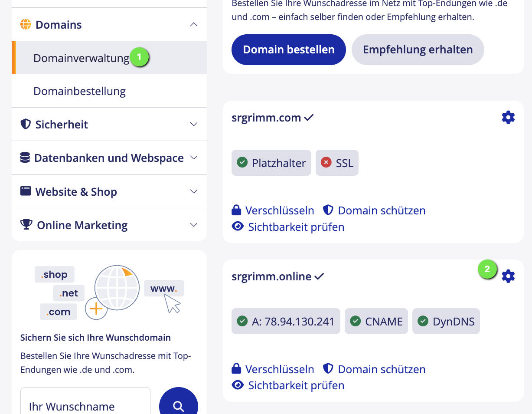Click the Domain bestellen button
Image resolution: width=532 pixels, height=414 pixels.
point(288,49)
